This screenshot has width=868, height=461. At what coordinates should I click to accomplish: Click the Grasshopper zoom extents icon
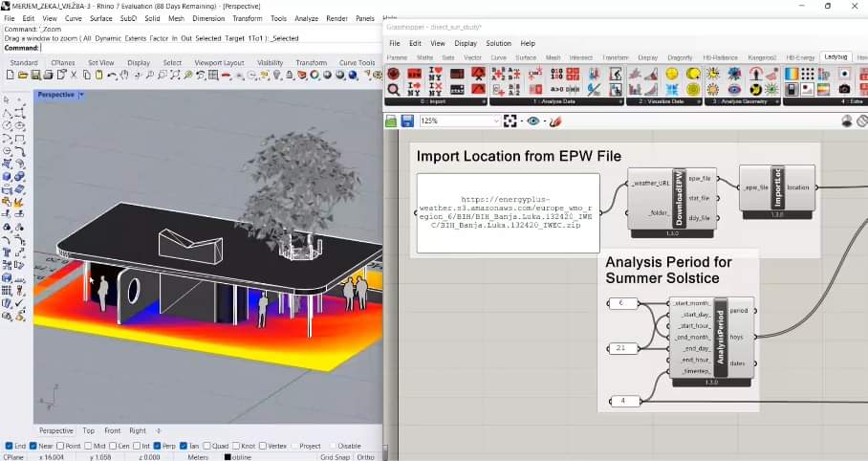click(510, 121)
